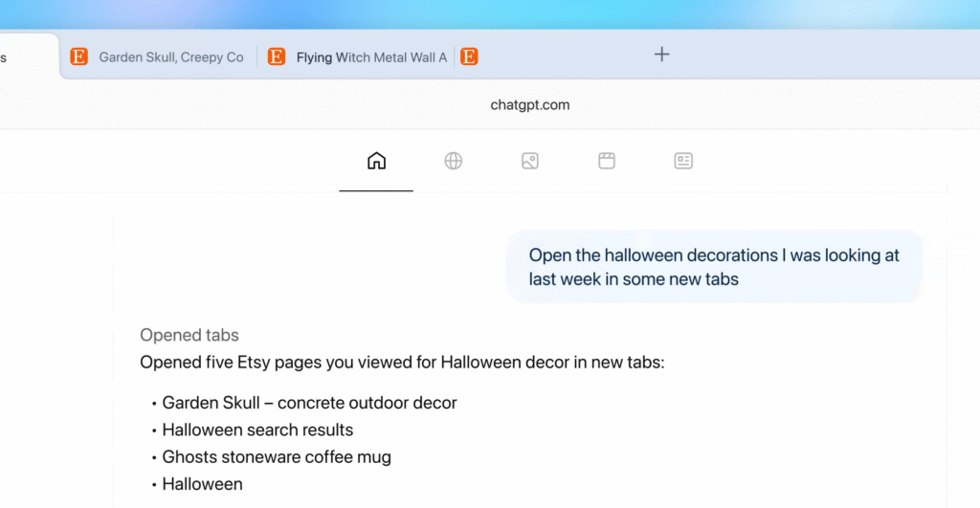The image size is (980, 508).
Task: Click Etsy favicon on Flying Witch tab
Action: coord(277,57)
